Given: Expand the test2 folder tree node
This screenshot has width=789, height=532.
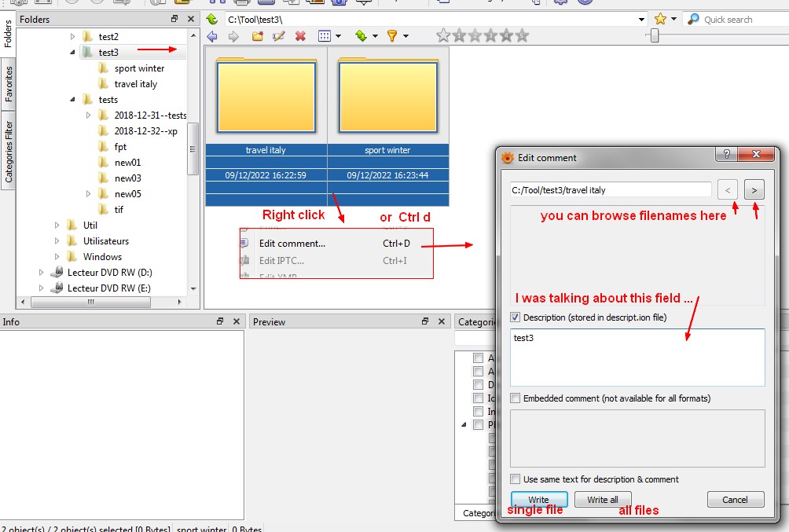Looking at the screenshot, I should (x=72, y=36).
